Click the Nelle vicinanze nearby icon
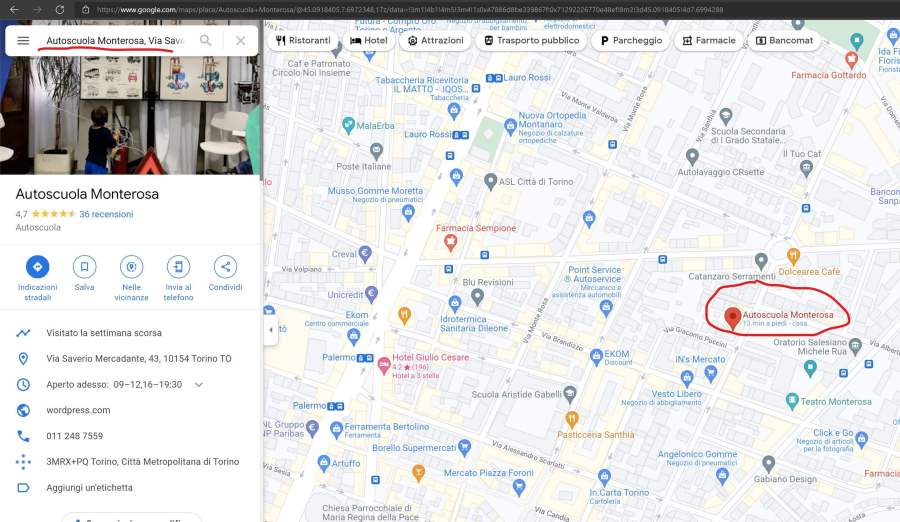The width and height of the screenshot is (900, 522). coord(131,267)
